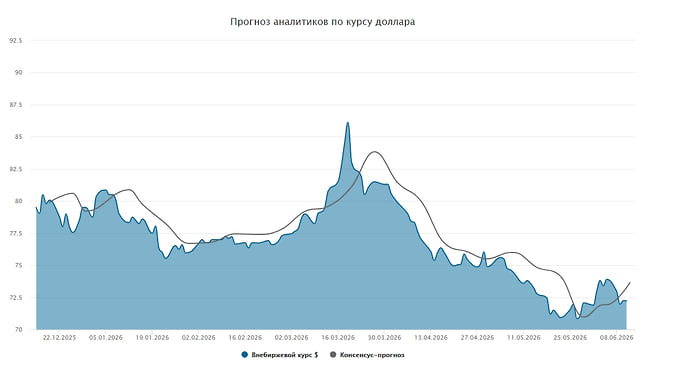Click the gray legend dot for Консенсус-прогноз
This screenshot has height=388, width=690.
point(333,355)
